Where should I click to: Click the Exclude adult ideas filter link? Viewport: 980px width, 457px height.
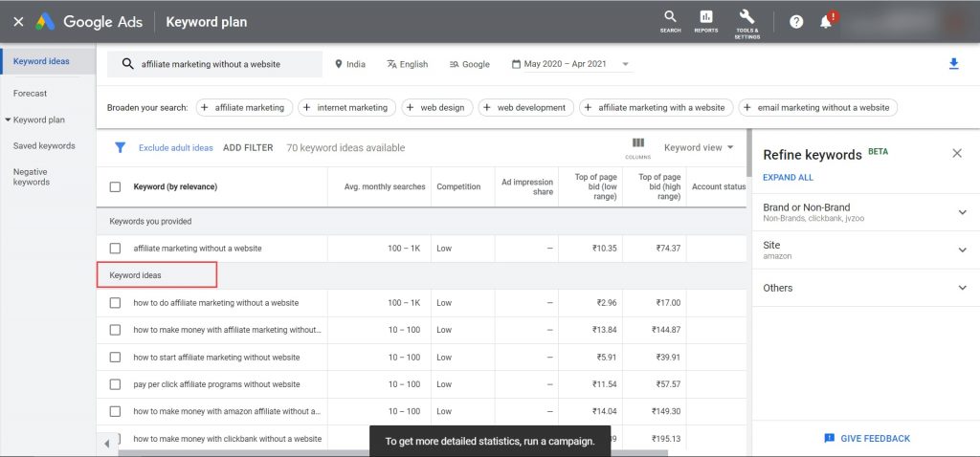[176, 148]
